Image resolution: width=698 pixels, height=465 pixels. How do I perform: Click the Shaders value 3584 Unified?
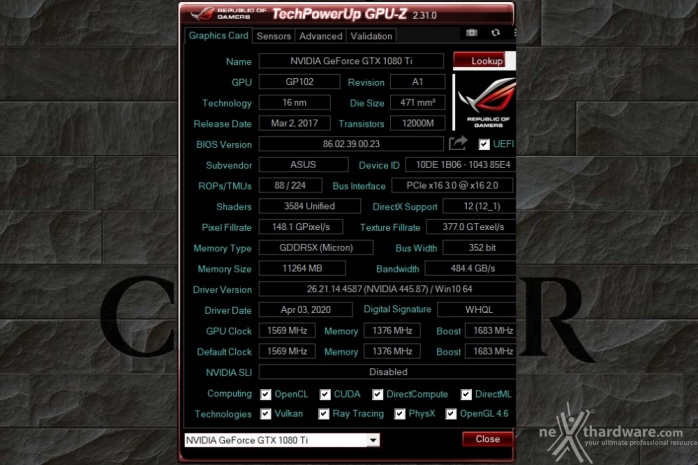tap(310, 206)
